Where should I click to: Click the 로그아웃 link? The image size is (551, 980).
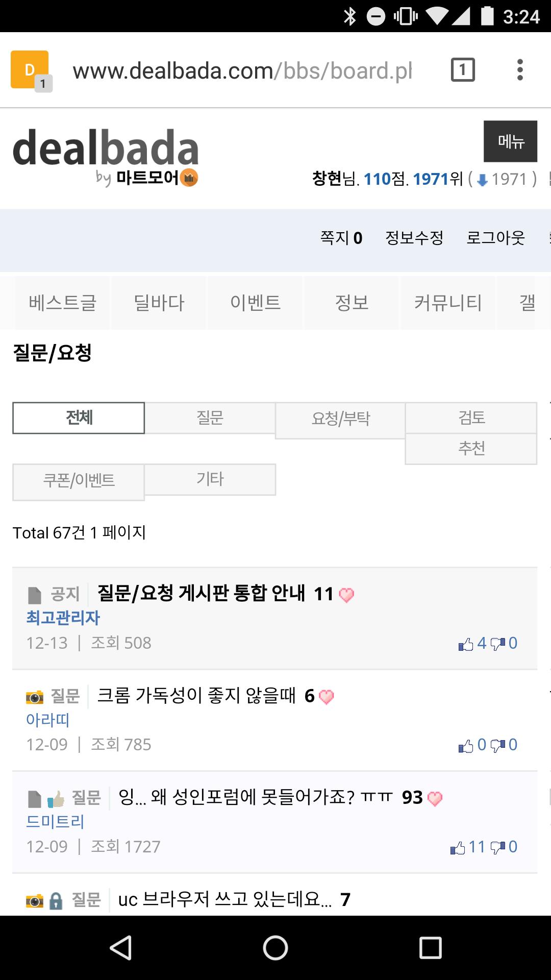click(x=495, y=238)
